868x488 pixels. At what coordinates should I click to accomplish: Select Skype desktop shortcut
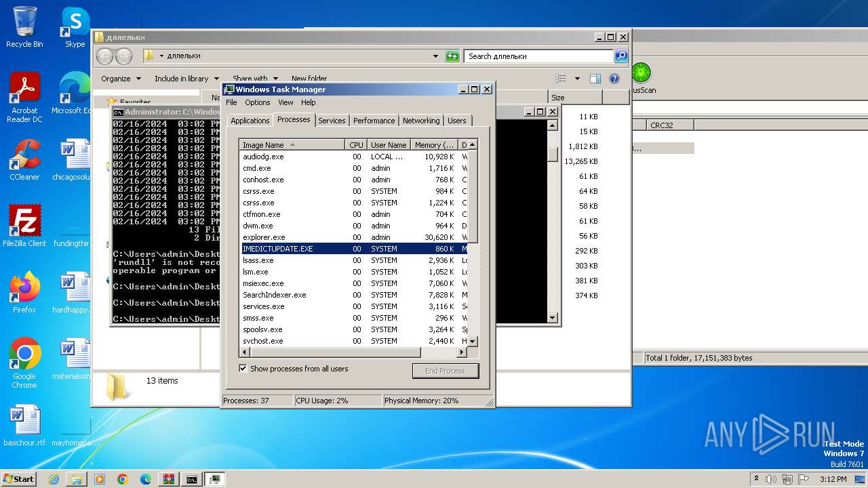click(75, 27)
